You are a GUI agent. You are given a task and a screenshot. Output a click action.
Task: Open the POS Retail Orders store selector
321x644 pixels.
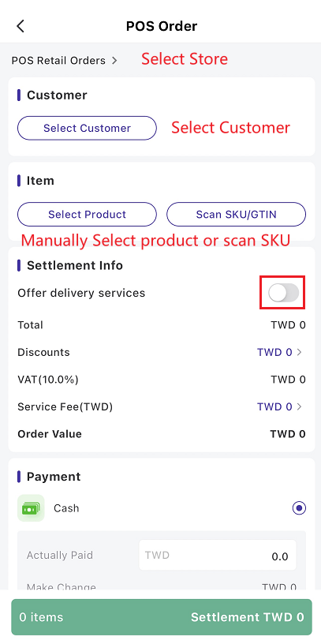65,61
